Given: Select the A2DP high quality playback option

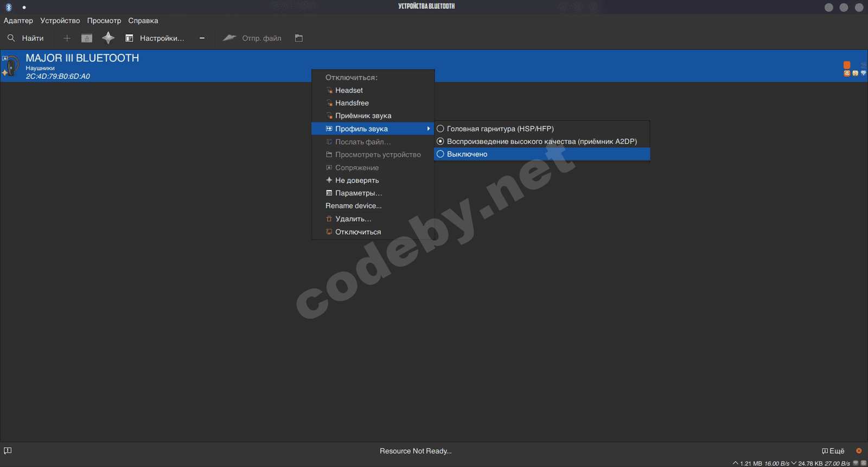Looking at the screenshot, I should [x=541, y=141].
